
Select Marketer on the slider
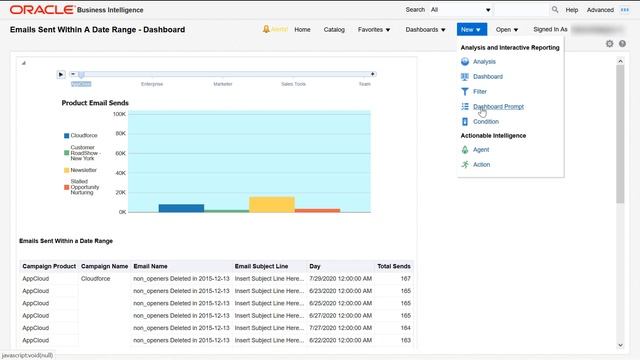[223, 84]
